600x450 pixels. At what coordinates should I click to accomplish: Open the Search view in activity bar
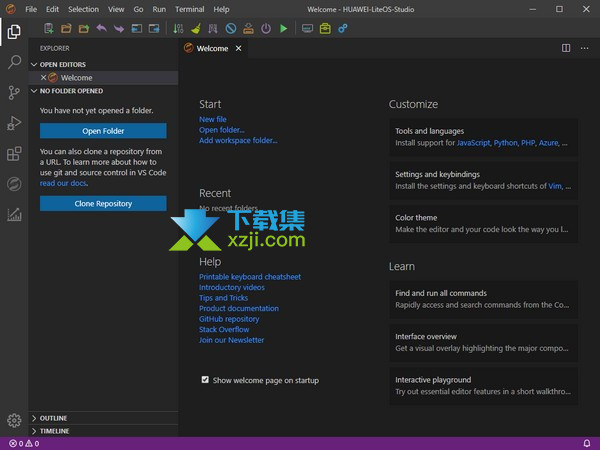click(x=14, y=62)
